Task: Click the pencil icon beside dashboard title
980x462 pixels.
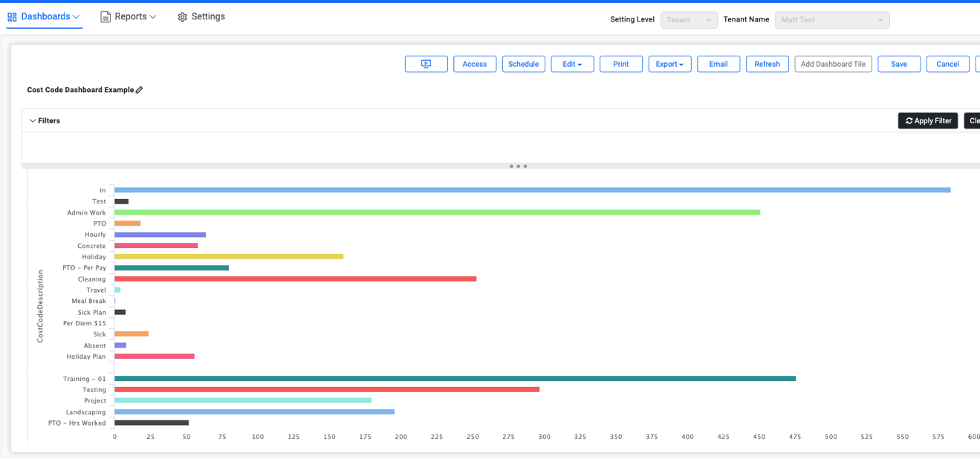Action: pyautogui.click(x=139, y=90)
